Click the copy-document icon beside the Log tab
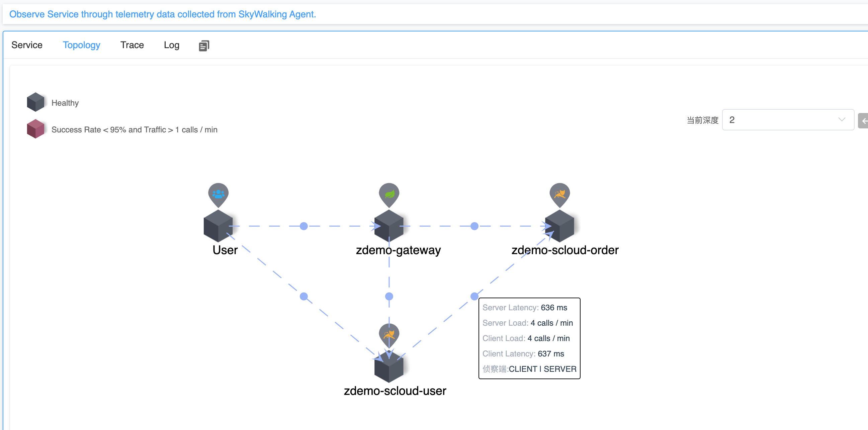Image resolution: width=868 pixels, height=430 pixels. [204, 45]
